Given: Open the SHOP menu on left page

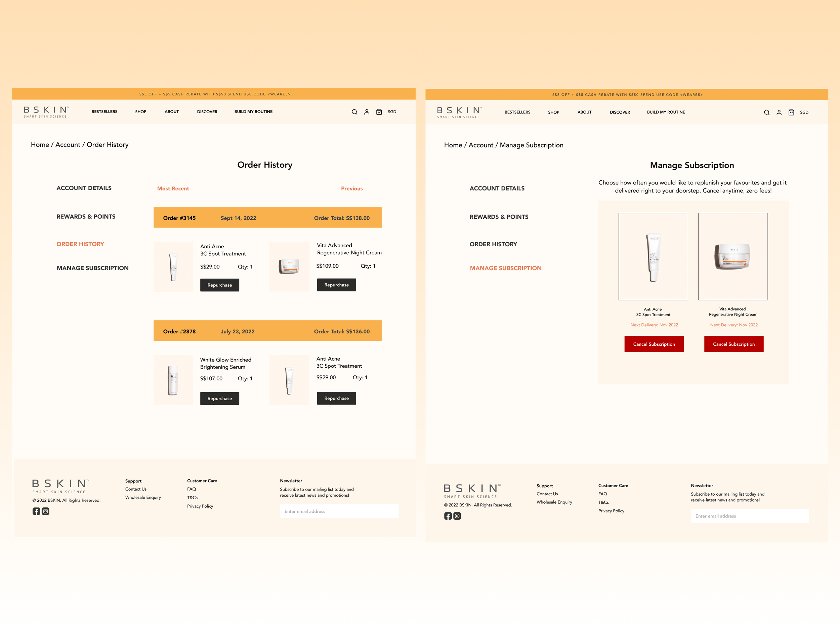Looking at the screenshot, I should [140, 112].
